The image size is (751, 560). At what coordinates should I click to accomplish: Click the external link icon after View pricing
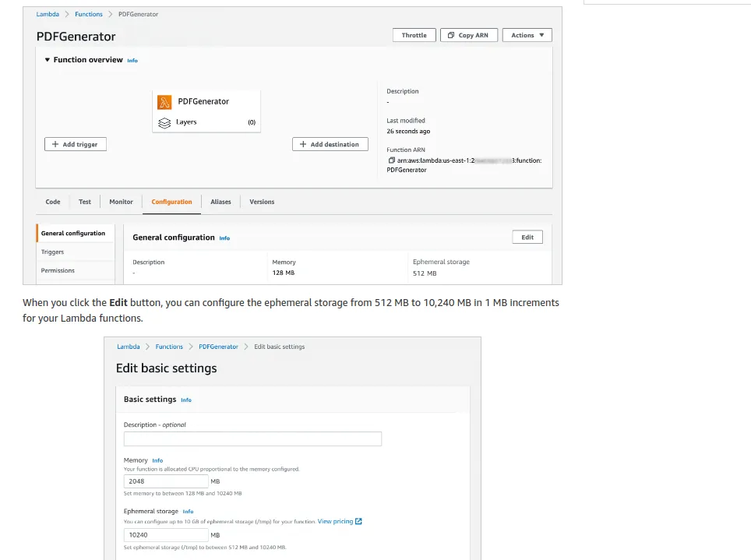coord(358,521)
